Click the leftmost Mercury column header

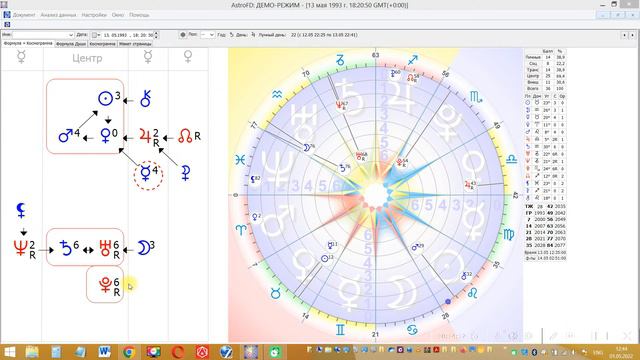pos(21,57)
